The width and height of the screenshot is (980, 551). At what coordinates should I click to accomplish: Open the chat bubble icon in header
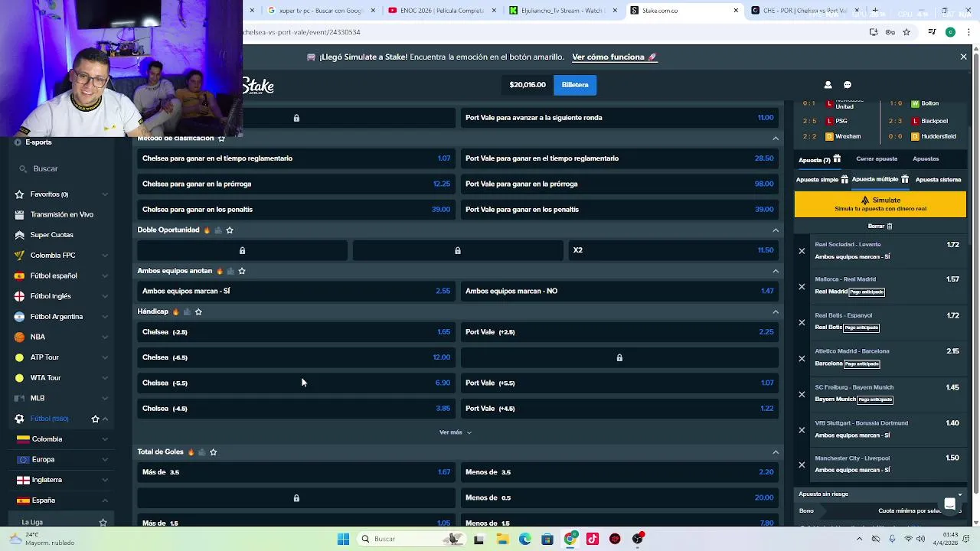pyautogui.click(x=848, y=85)
